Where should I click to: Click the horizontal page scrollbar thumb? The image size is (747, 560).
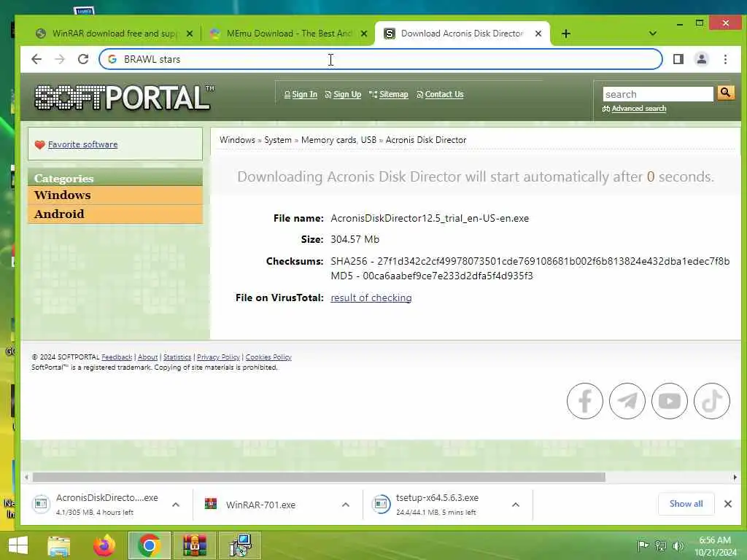319,477
